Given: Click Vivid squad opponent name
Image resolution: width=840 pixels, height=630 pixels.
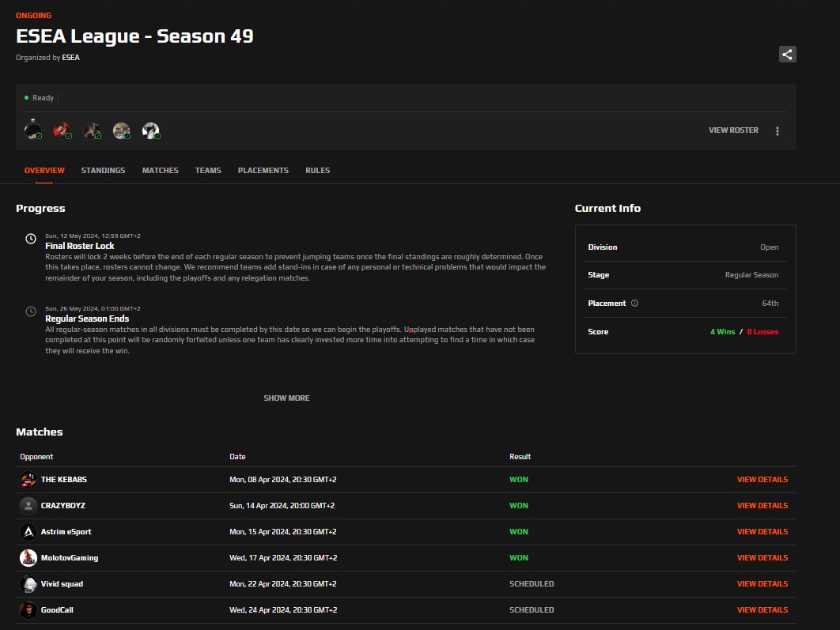Looking at the screenshot, I should [x=62, y=584].
